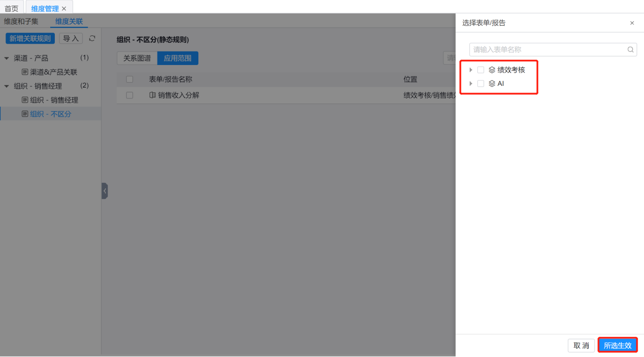Click the refresh icon beside 导入 button
The image size is (644, 357).
point(92,39)
